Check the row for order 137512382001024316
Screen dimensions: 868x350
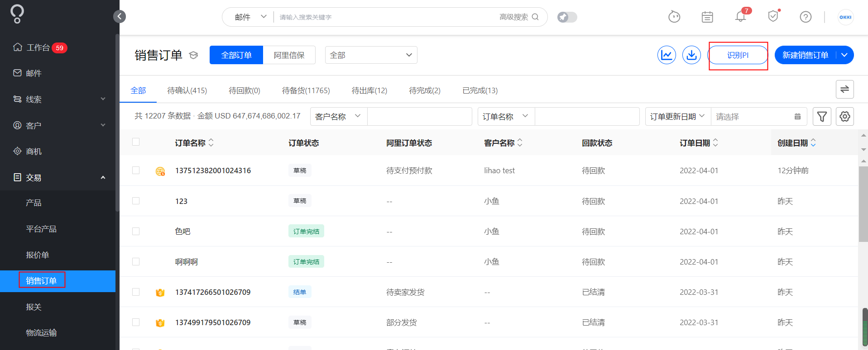pyautogui.click(x=136, y=170)
